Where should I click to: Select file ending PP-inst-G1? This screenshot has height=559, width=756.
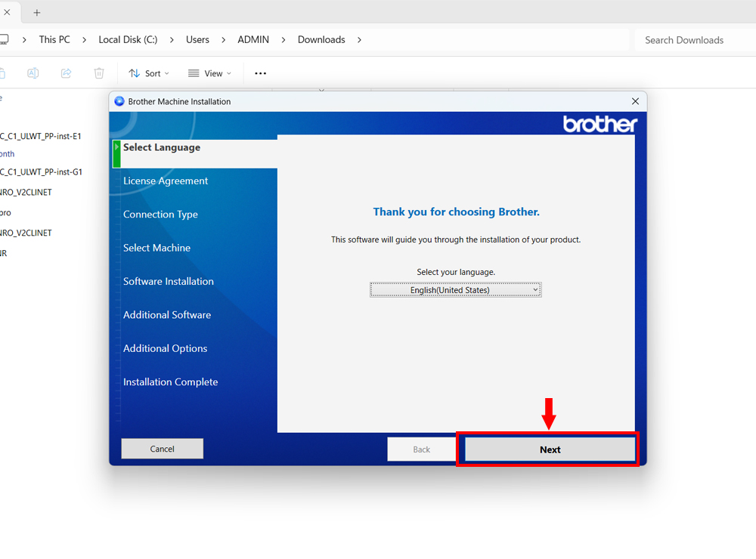[41, 172]
